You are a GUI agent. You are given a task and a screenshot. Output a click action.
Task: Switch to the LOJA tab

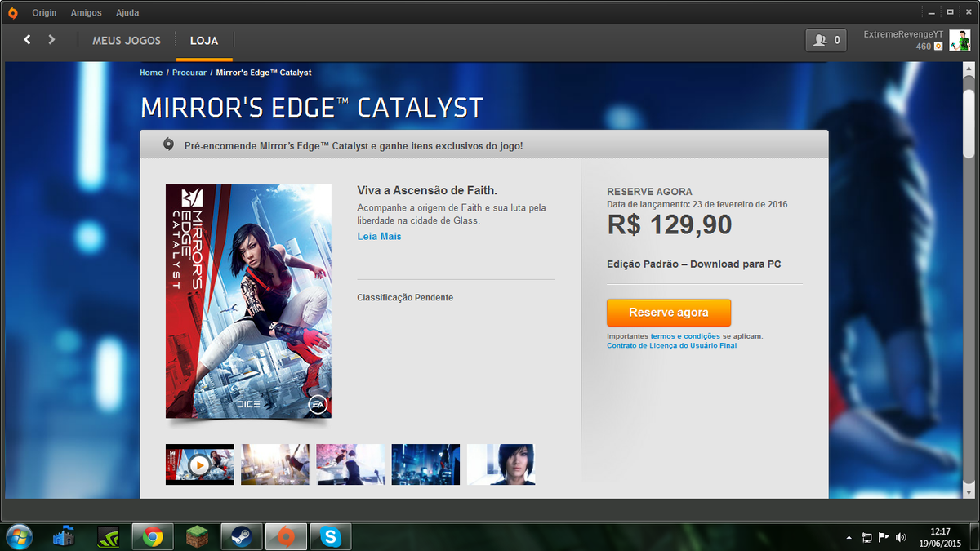point(204,40)
